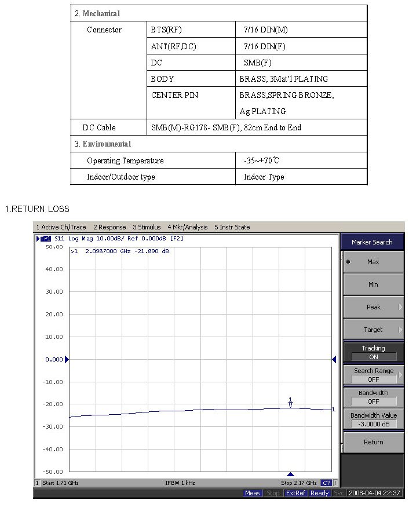Click the left reference level triangle at 0.000
The image size is (420, 515).
tap(67, 359)
